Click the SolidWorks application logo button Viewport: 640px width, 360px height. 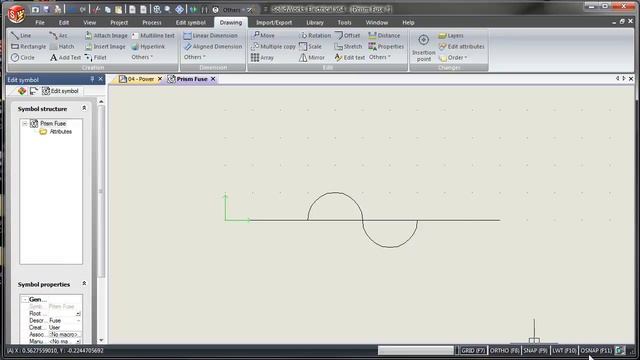tap(16, 14)
